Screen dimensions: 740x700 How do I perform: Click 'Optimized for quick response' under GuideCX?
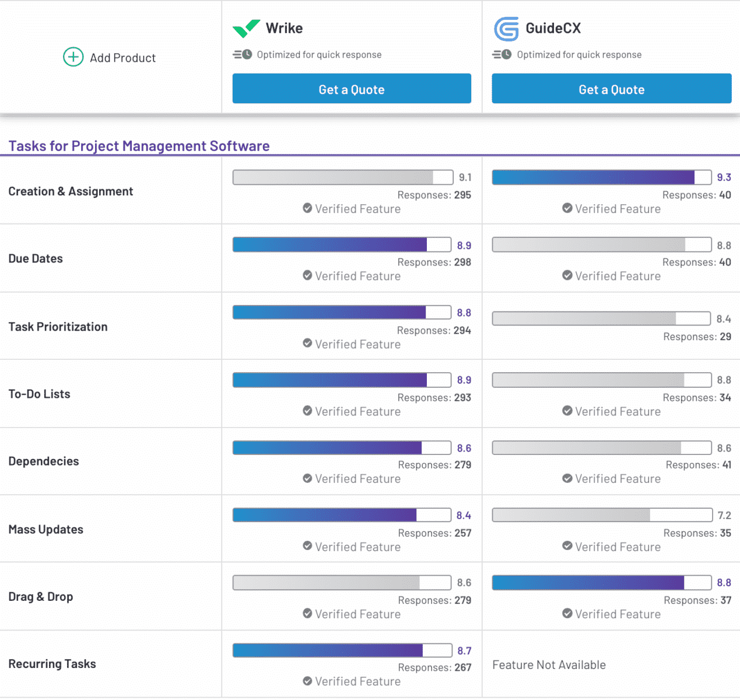[x=579, y=54]
